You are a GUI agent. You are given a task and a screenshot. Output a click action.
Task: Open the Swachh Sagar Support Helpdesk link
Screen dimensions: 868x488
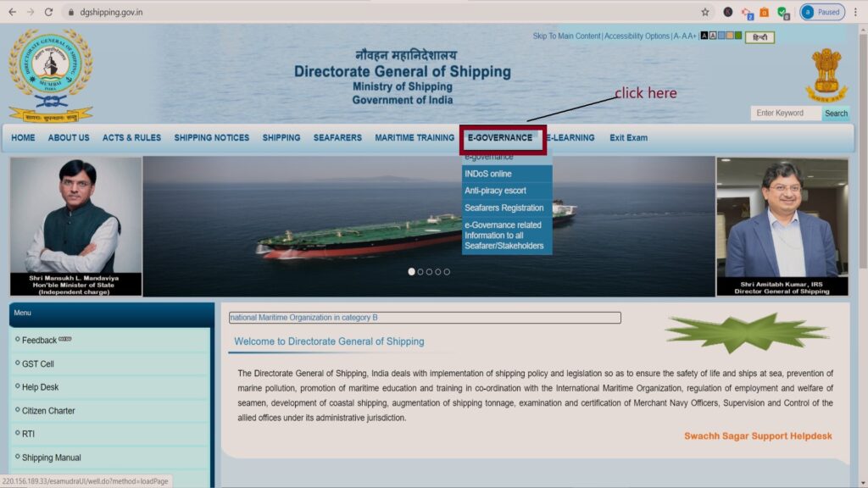pyautogui.click(x=758, y=436)
